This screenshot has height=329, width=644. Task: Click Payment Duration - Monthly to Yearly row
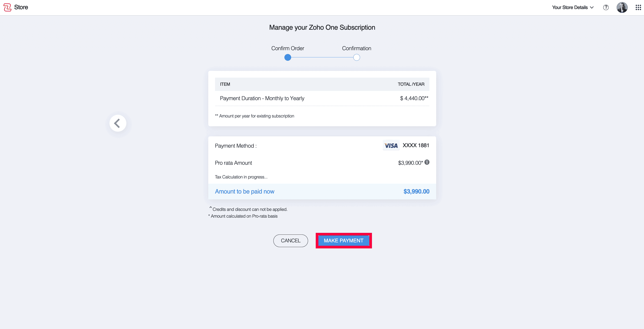[322, 98]
